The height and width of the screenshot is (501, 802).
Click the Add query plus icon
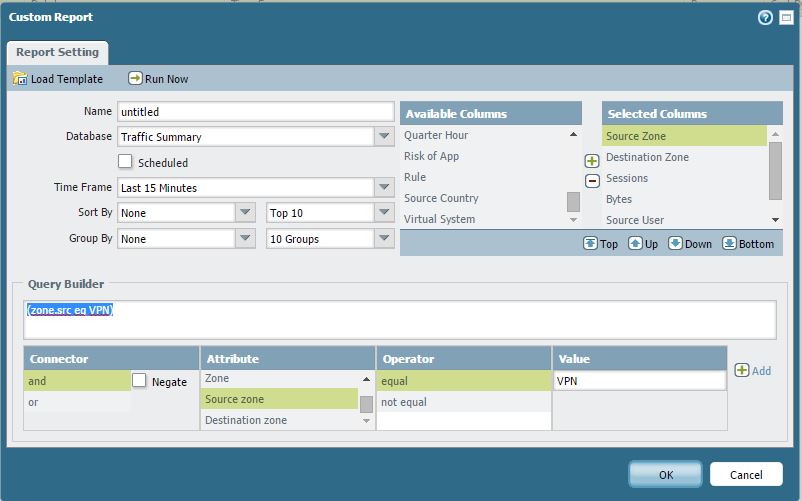pyautogui.click(x=742, y=370)
